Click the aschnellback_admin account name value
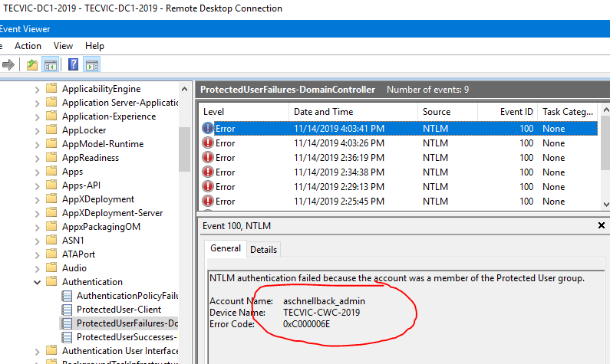The height and width of the screenshot is (364, 610). pos(324,301)
